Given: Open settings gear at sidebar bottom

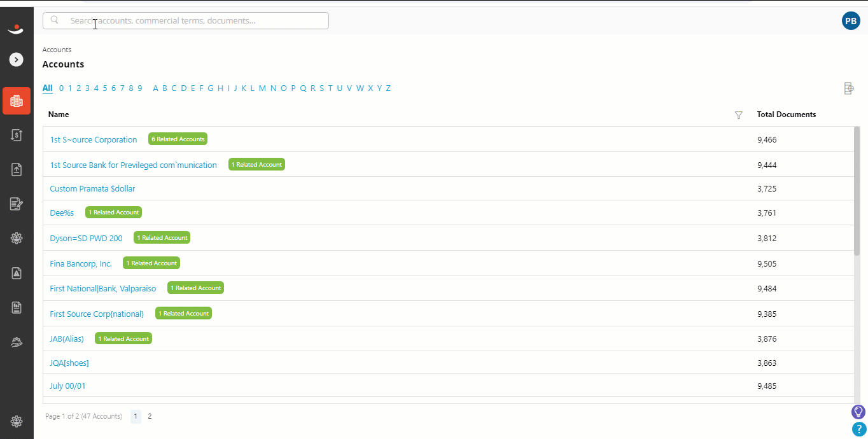Looking at the screenshot, I should point(17,421).
